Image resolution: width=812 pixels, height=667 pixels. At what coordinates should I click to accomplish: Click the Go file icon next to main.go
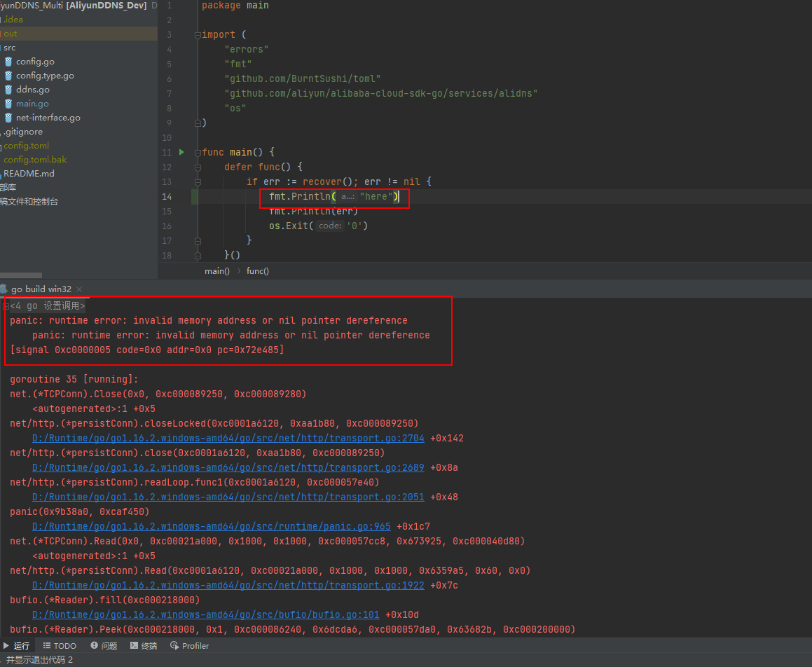(8, 104)
